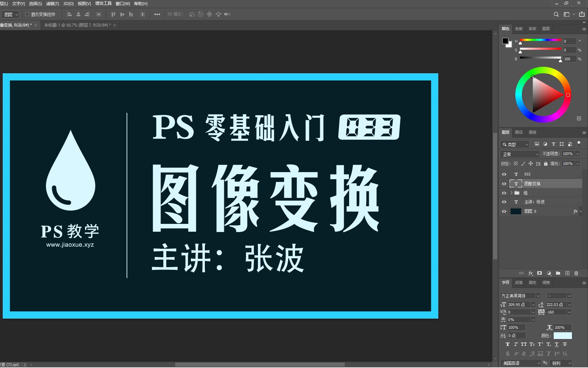
Task: Click the search magnifier icon
Action: pyautogui.click(x=556, y=14)
